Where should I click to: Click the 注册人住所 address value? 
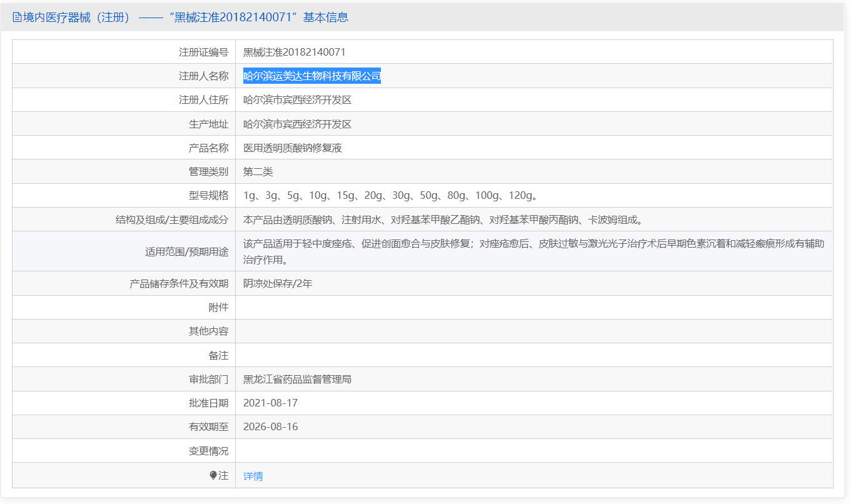point(298,100)
